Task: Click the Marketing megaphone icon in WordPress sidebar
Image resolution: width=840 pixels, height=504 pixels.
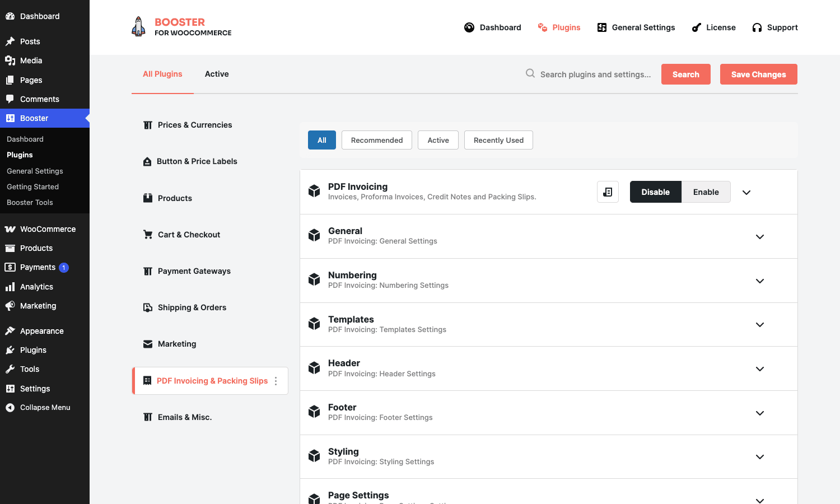Action: [10, 306]
